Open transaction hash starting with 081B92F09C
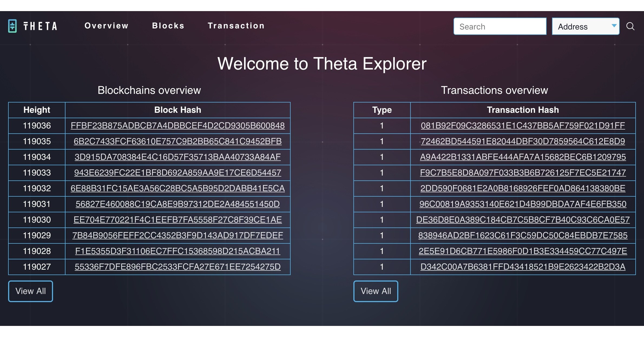 (523, 125)
